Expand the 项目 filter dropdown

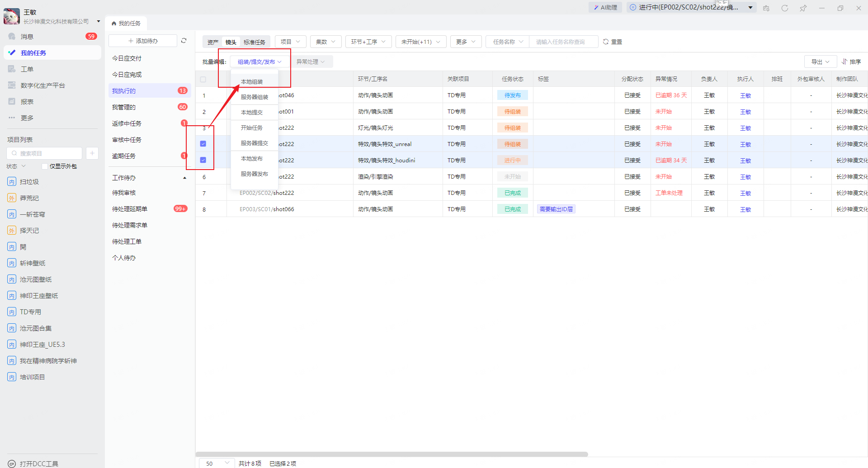pyautogui.click(x=290, y=42)
